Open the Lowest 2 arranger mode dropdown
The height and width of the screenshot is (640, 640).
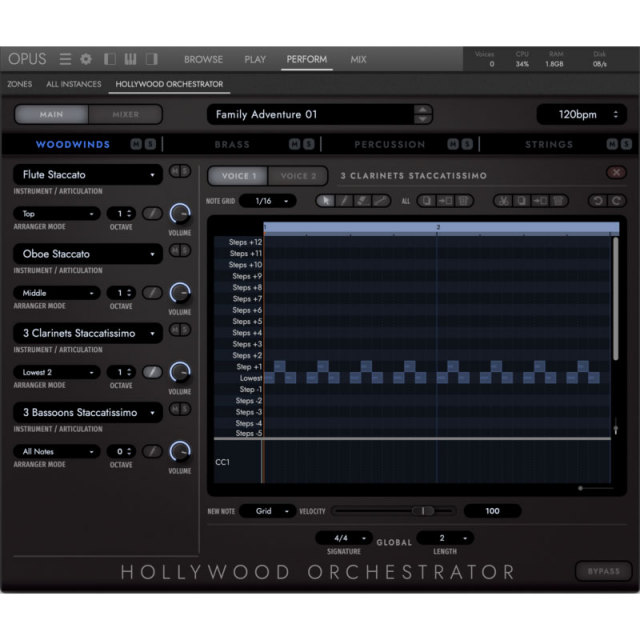[57, 372]
